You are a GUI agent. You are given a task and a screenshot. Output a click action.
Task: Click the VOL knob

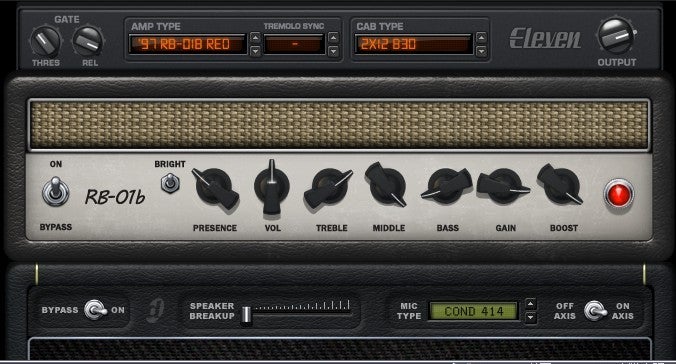[x=272, y=187]
